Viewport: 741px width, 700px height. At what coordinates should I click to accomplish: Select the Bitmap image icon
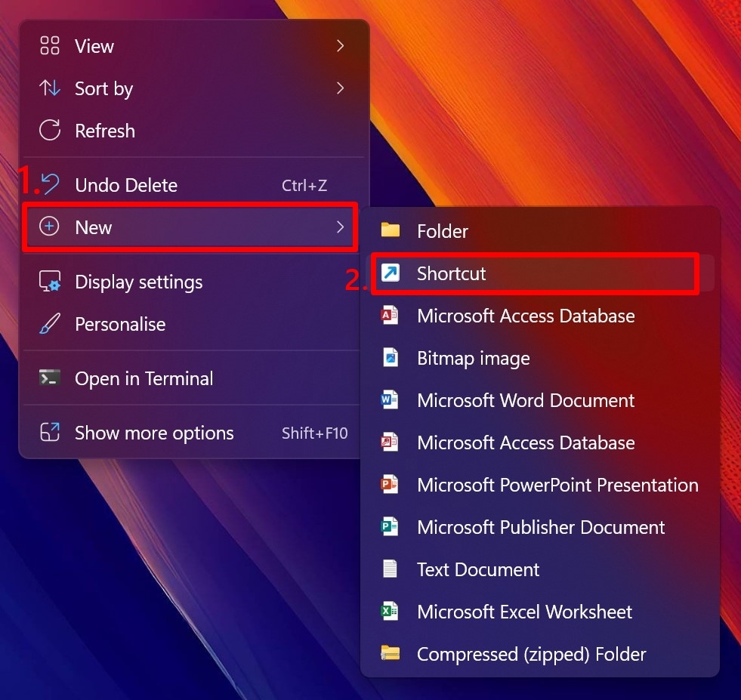[390, 358]
